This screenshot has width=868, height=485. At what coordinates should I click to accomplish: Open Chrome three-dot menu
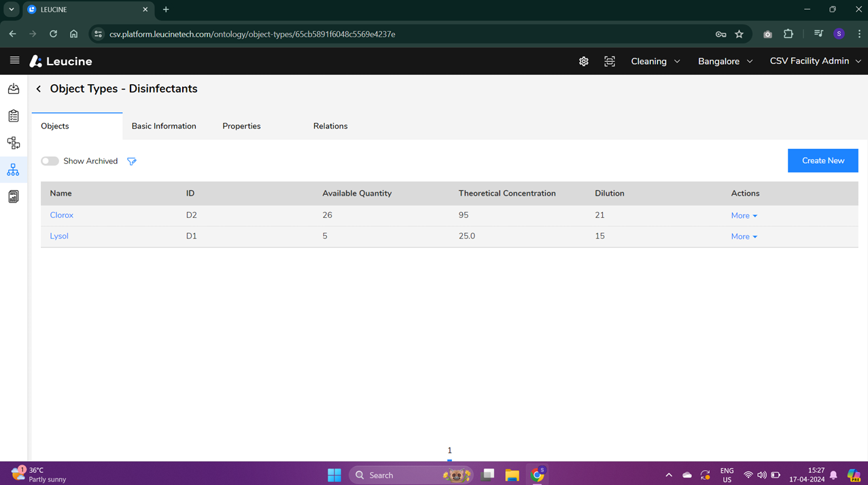coord(859,34)
